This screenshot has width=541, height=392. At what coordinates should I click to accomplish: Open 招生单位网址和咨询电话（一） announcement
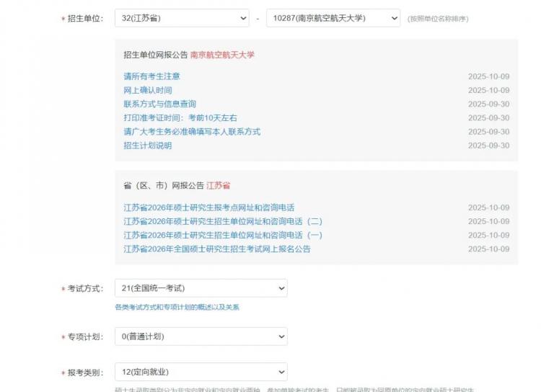click(222, 235)
